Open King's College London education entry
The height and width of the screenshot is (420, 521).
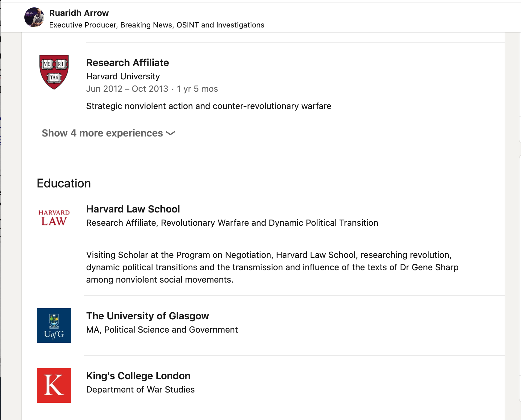(138, 376)
